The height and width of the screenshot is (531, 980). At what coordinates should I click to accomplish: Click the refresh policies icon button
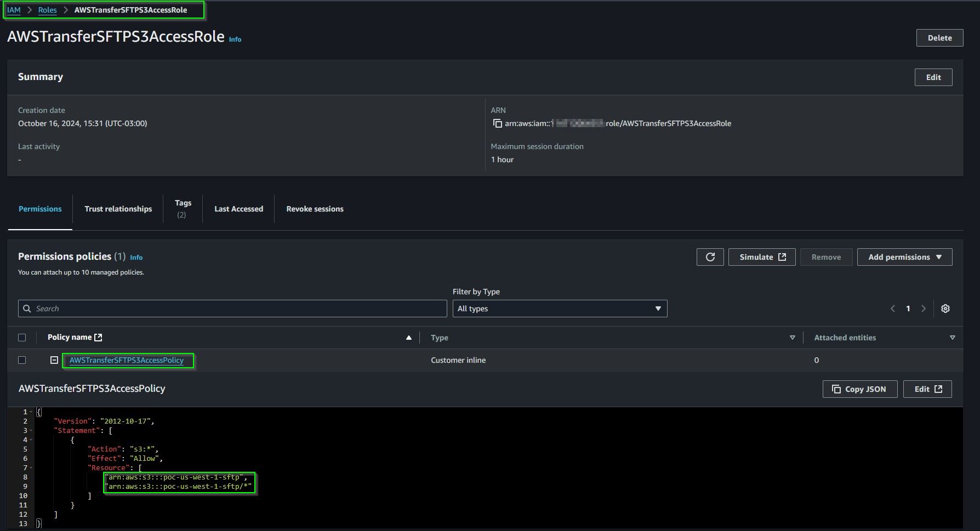click(x=710, y=257)
